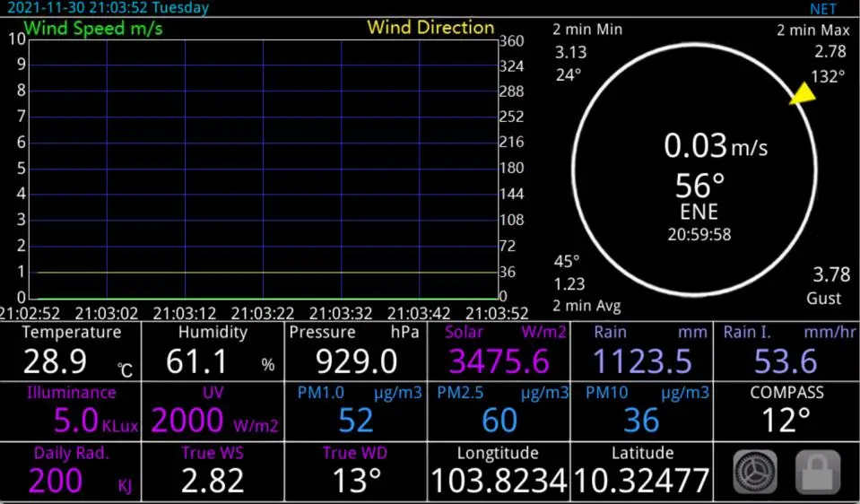Open the Pressure hPa reading tile
Screen dimensions: 860x504
356,351
